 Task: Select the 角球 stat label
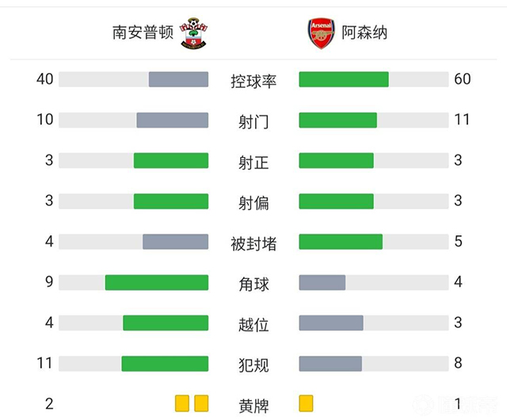253,283
